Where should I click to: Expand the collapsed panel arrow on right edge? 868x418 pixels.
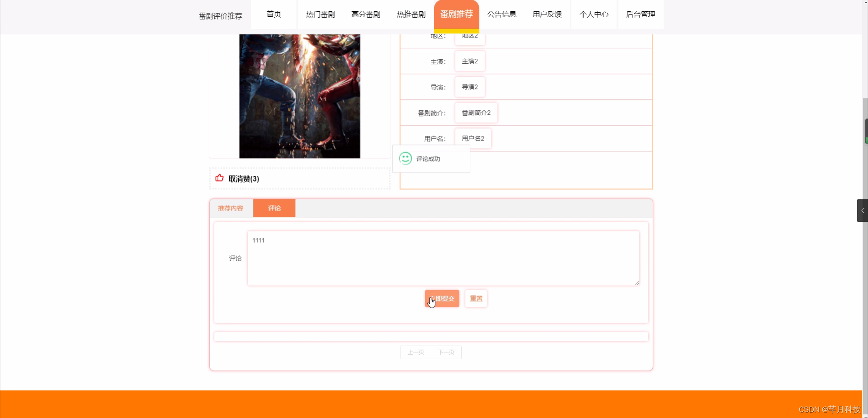coord(862,210)
